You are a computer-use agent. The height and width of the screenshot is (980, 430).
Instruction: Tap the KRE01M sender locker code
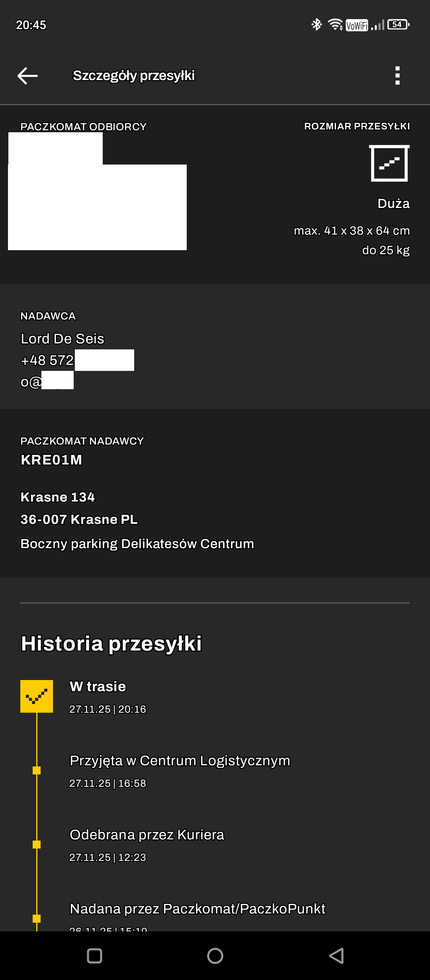[51, 460]
